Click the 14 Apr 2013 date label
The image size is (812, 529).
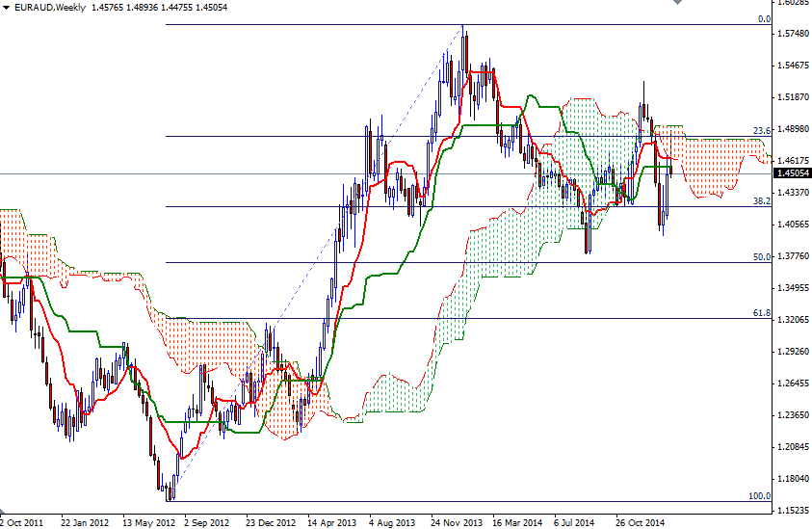click(x=332, y=522)
